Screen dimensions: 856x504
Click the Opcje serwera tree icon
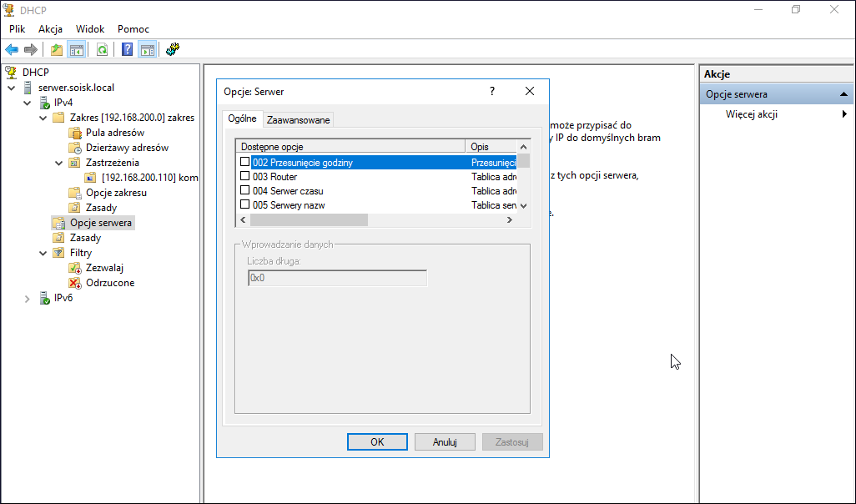click(58, 223)
